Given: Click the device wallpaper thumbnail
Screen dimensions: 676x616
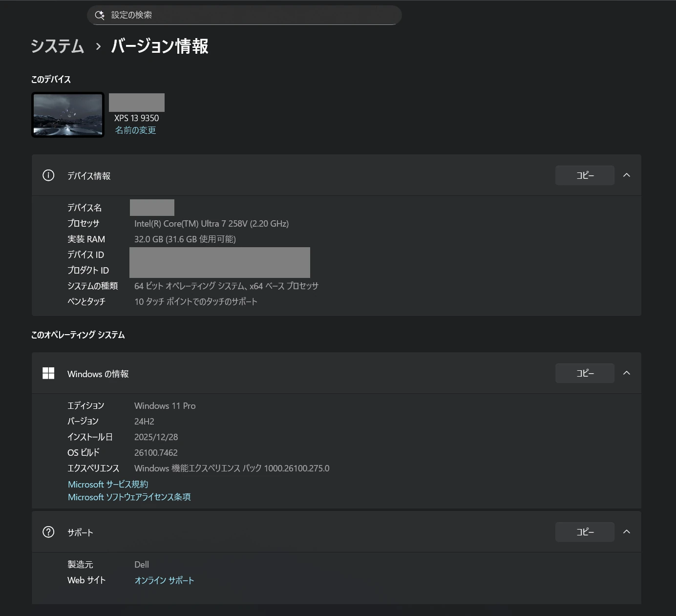Looking at the screenshot, I should (68, 115).
